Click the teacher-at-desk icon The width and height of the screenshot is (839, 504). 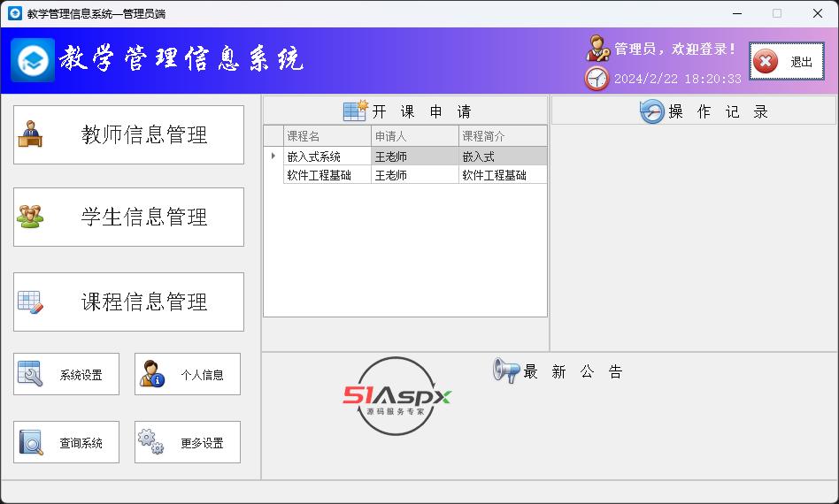[x=30, y=134]
